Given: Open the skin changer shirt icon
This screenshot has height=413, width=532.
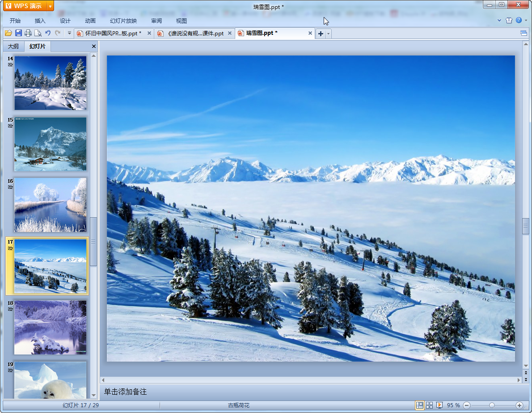Looking at the screenshot, I should (x=509, y=21).
